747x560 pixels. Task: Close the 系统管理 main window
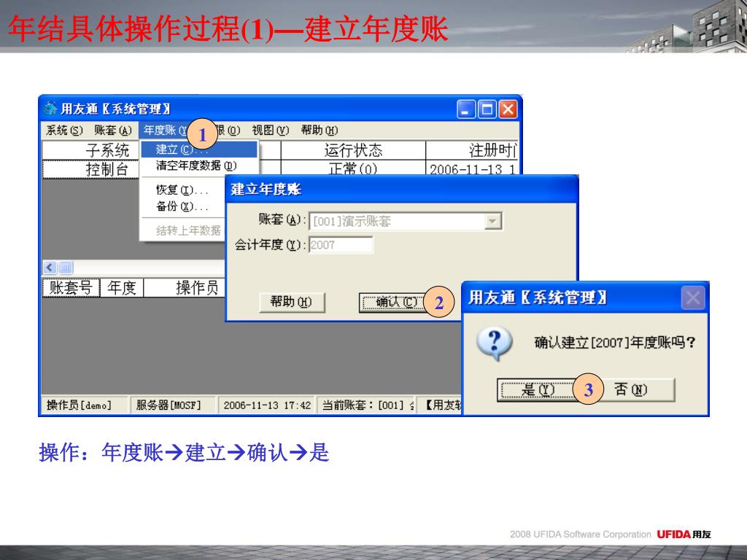[x=508, y=109]
